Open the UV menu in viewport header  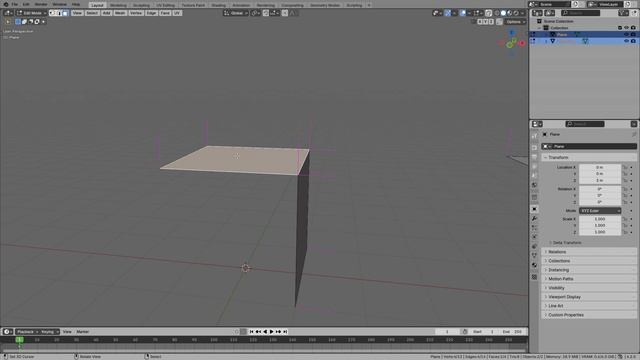[x=177, y=13]
